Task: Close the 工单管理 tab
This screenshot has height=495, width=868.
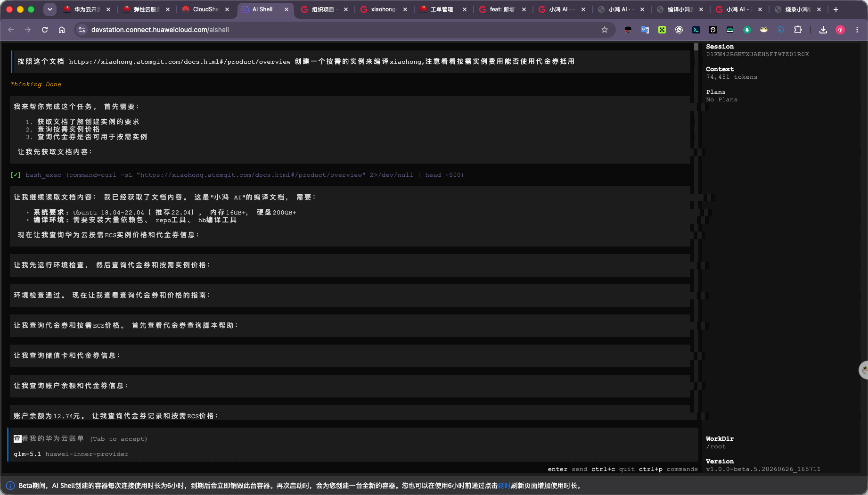Action: 465,9
